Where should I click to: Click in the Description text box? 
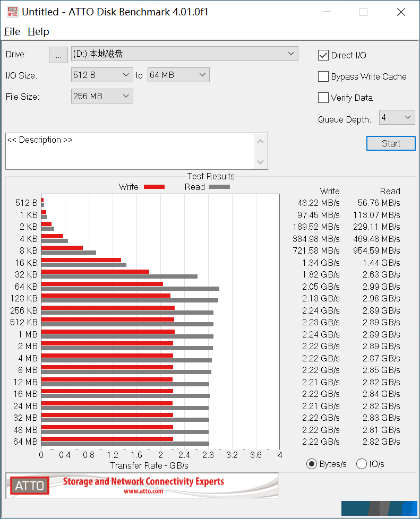(x=130, y=151)
